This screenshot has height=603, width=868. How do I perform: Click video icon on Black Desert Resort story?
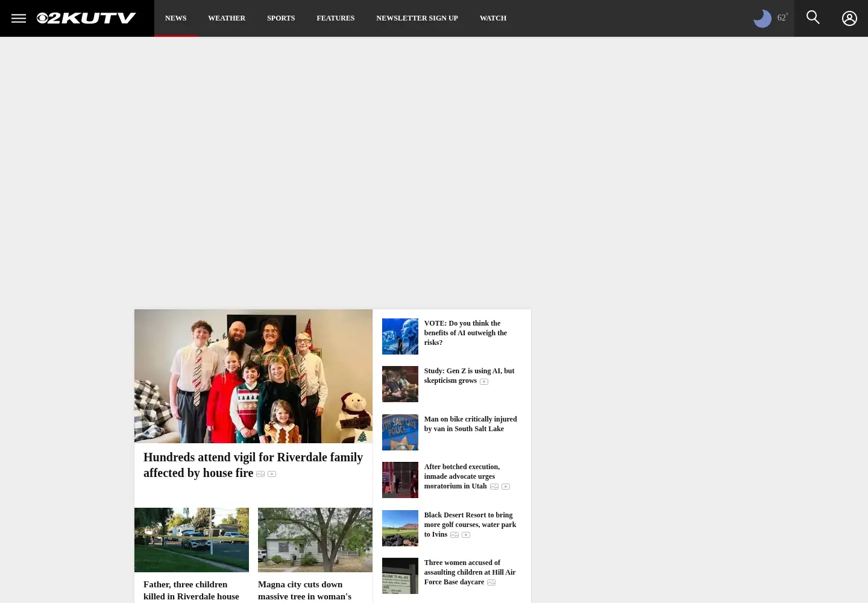pos(466,535)
